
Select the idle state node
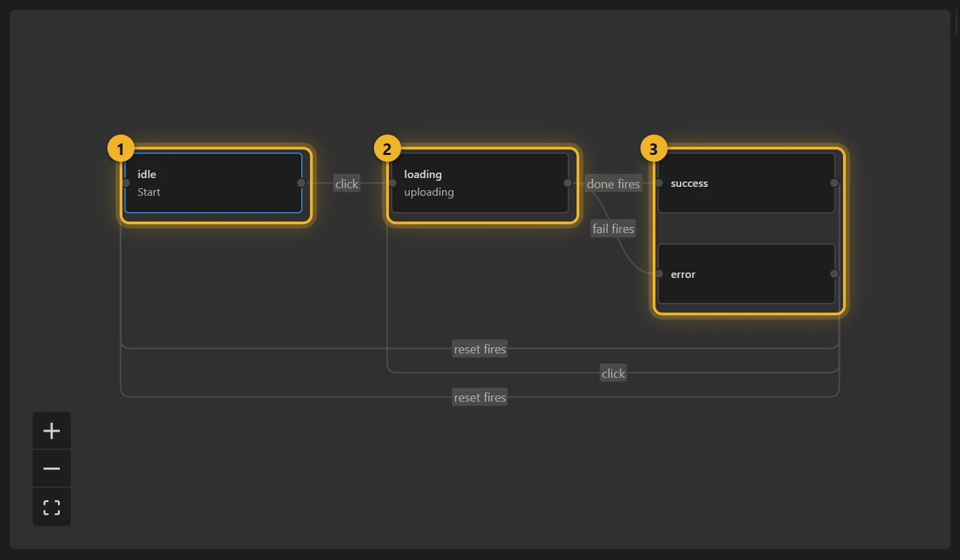coord(213,183)
